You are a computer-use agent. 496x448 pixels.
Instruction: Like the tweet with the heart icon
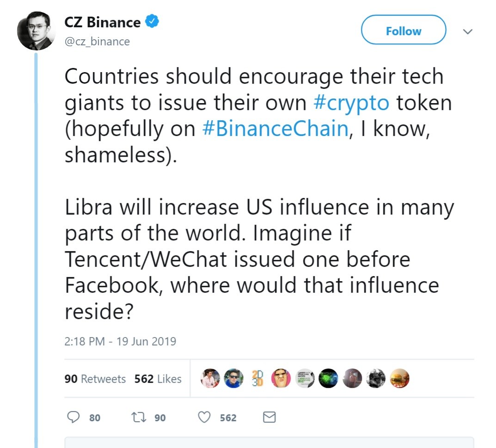coord(204,417)
